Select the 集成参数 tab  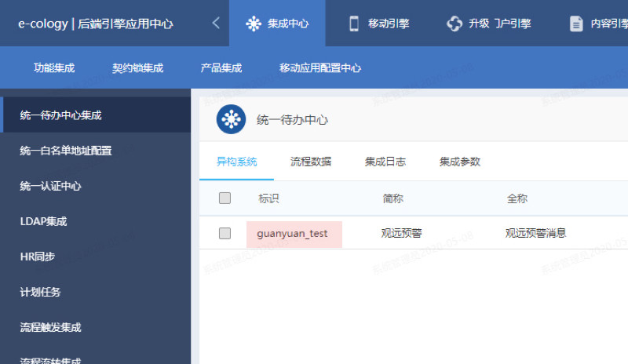(460, 162)
